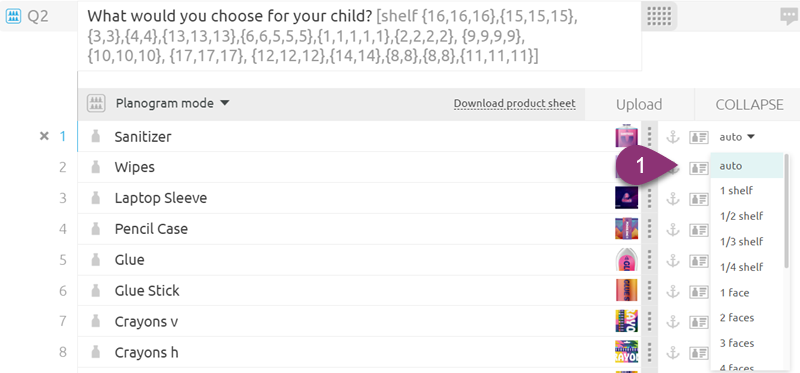The image size is (800, 373).
Task: Click the COLLAPSE button
Action: click(x=749, y=104)
